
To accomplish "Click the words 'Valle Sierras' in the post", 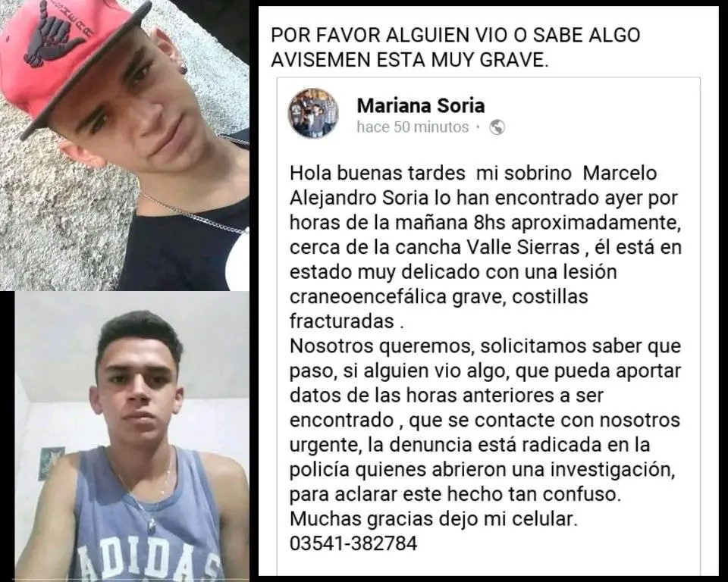I will (x=523, y=247).
